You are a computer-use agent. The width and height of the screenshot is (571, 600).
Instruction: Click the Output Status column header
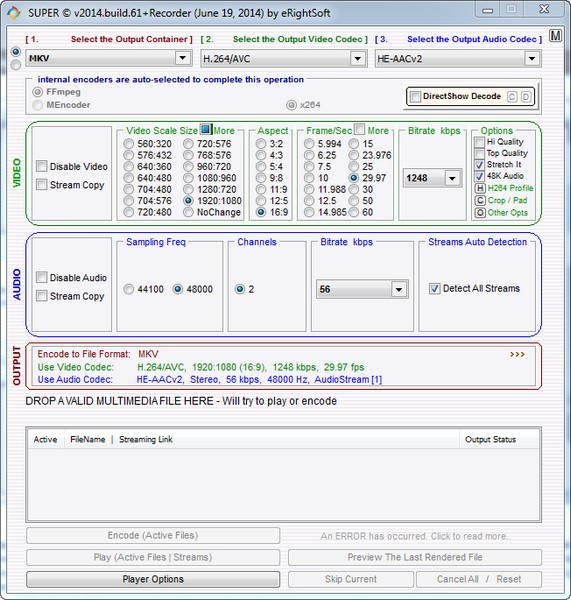click(490, 439)
